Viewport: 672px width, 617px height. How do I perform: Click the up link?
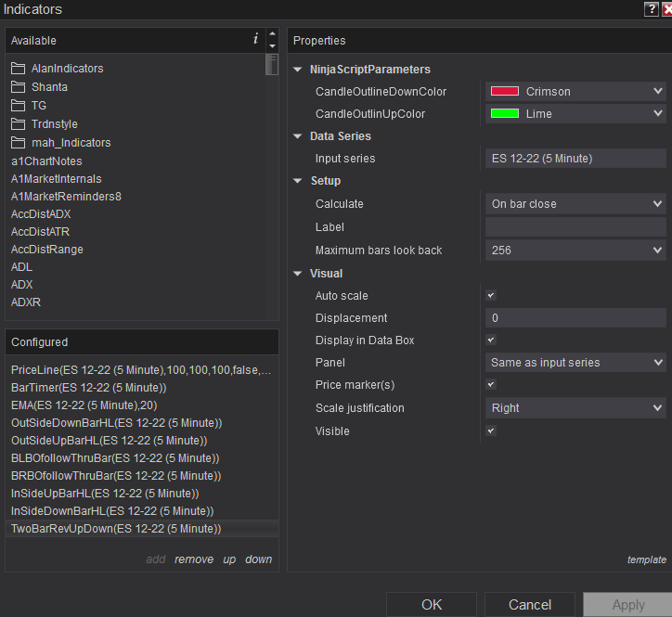point(229,559)
